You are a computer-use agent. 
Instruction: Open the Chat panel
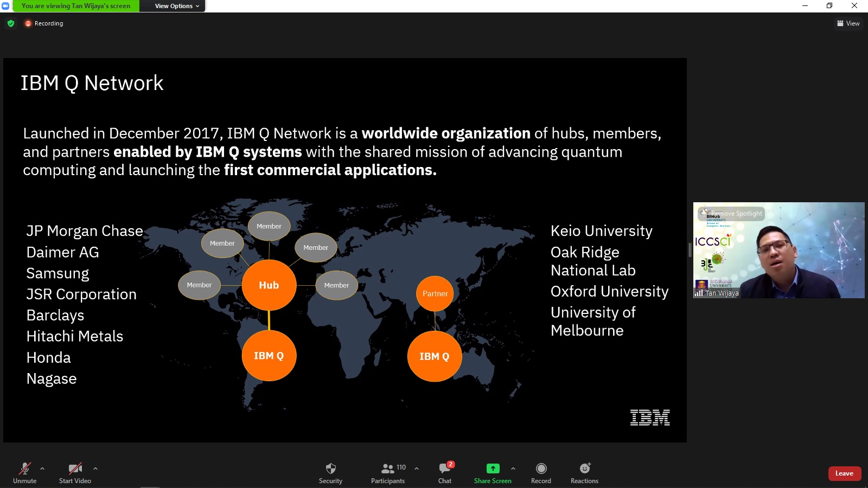point(445,473)
